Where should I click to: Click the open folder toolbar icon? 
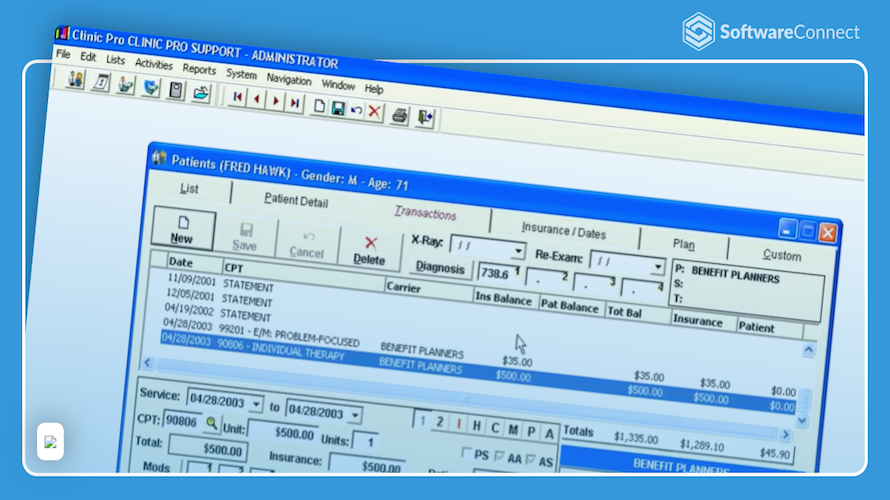click(x=200, y=93)
